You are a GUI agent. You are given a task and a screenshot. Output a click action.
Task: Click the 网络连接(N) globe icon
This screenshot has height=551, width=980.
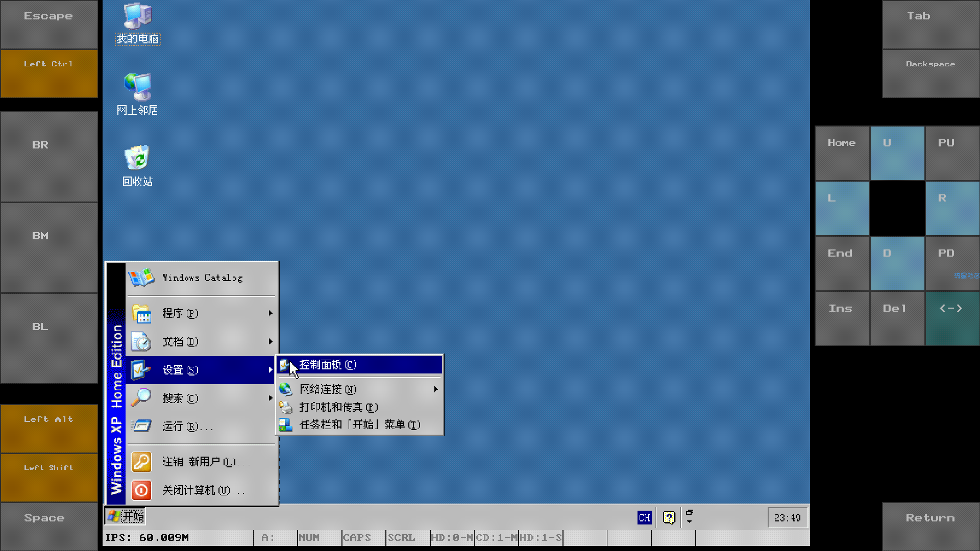pyautogui.click(x=285, y=389)
